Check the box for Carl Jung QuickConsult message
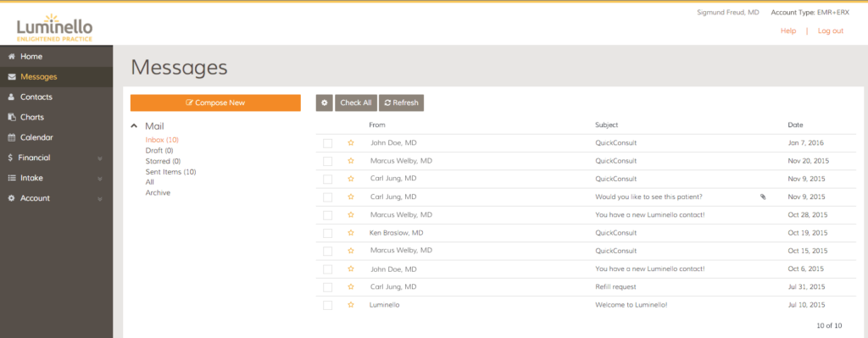Screen dimensions: 868x338 point(328,180)
